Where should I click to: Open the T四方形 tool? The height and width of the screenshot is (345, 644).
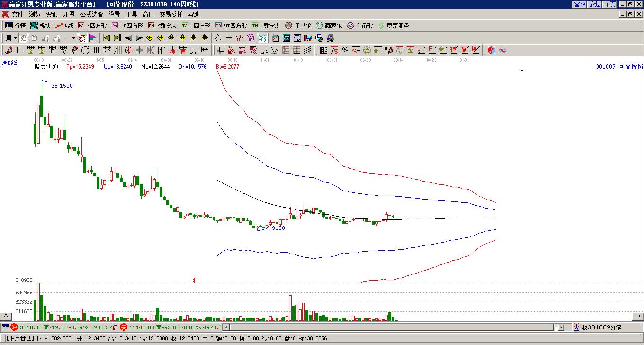196,26
